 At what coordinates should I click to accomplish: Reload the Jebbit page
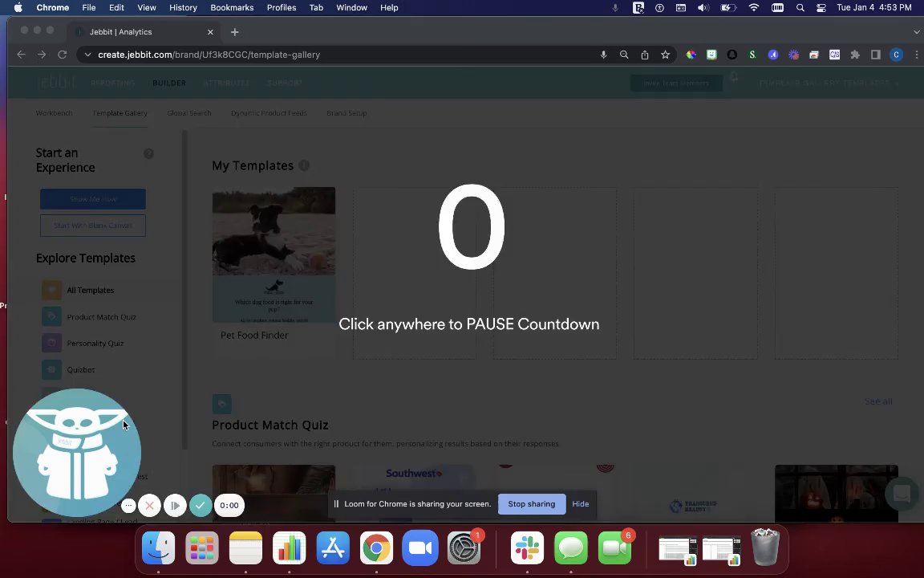pos(62,55)
